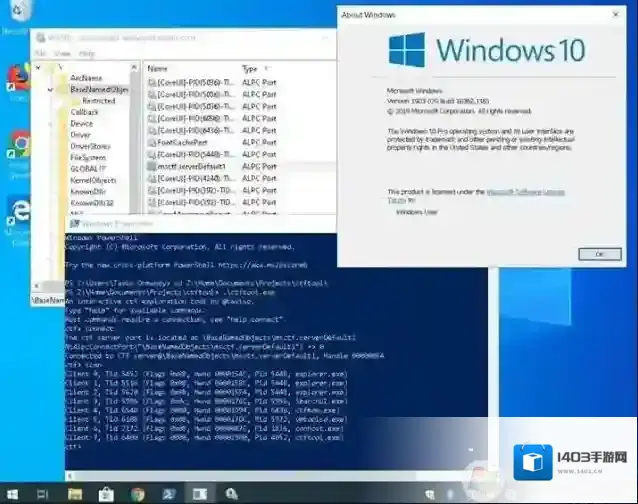Image resolution: width=638 pixels, height=504 pixels.
Task: Select the msctf.serverDefault1 row
Action: tap(241, 166)
